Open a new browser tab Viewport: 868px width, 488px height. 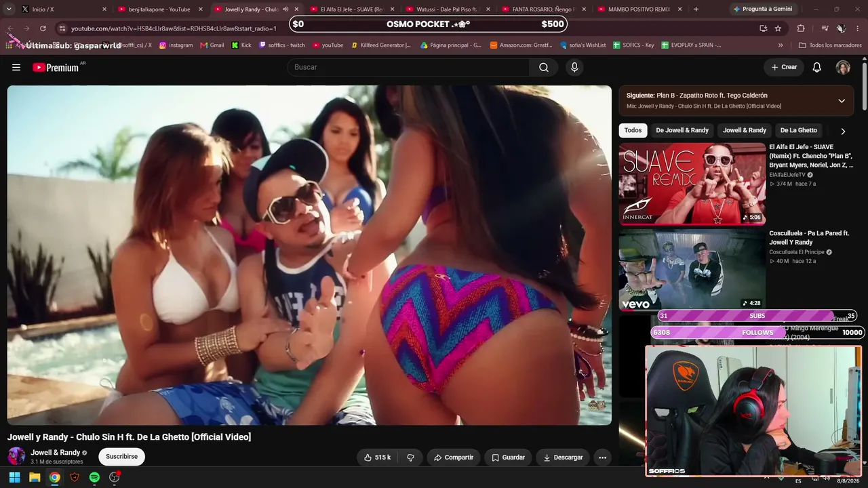click(696, 9)
